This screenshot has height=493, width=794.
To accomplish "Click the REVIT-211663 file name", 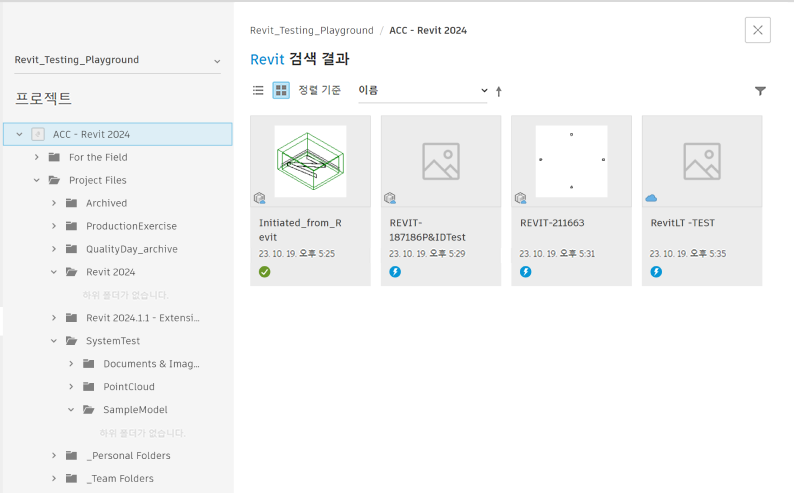I will tap(552, 223).
